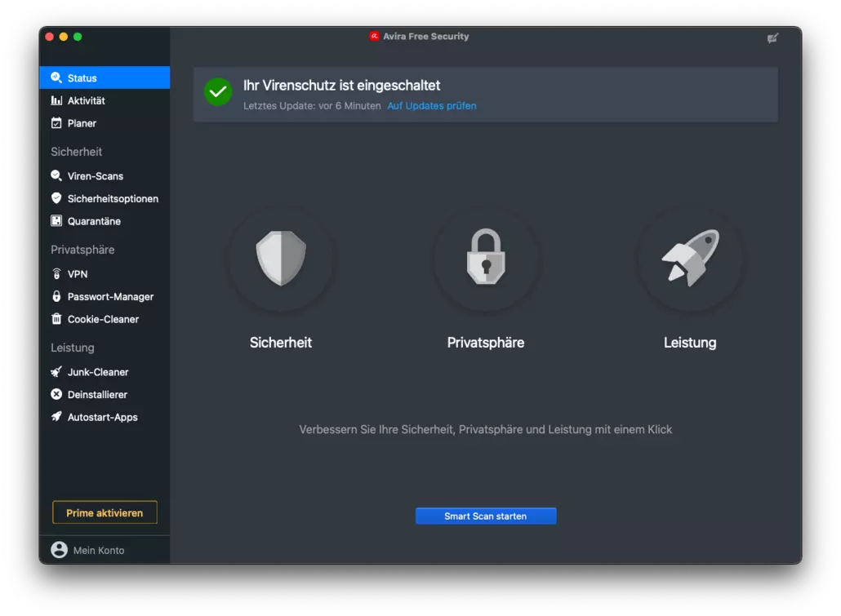Click the green virus protection checkmark
The height and width of the screenshot is (616, 841).
217,92
